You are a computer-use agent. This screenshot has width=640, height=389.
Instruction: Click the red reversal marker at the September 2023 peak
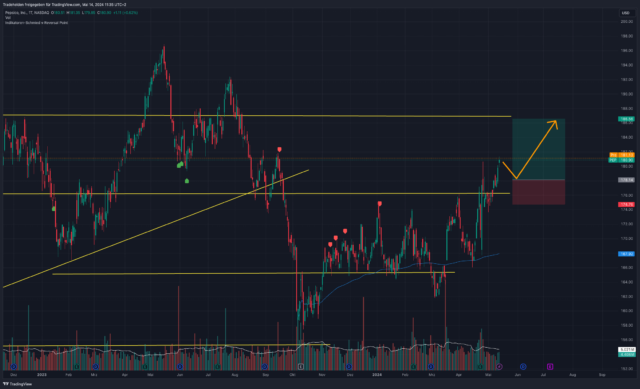pyautogui.click(x=279, y=149)
